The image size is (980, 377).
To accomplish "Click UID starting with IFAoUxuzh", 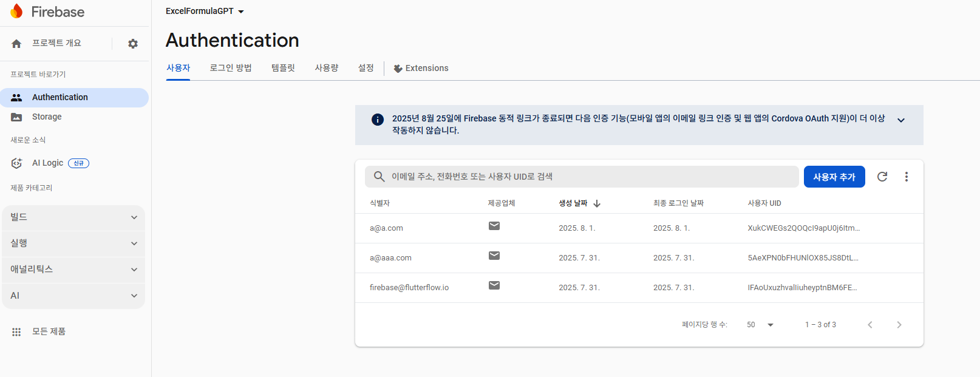I will coord(802,288).
